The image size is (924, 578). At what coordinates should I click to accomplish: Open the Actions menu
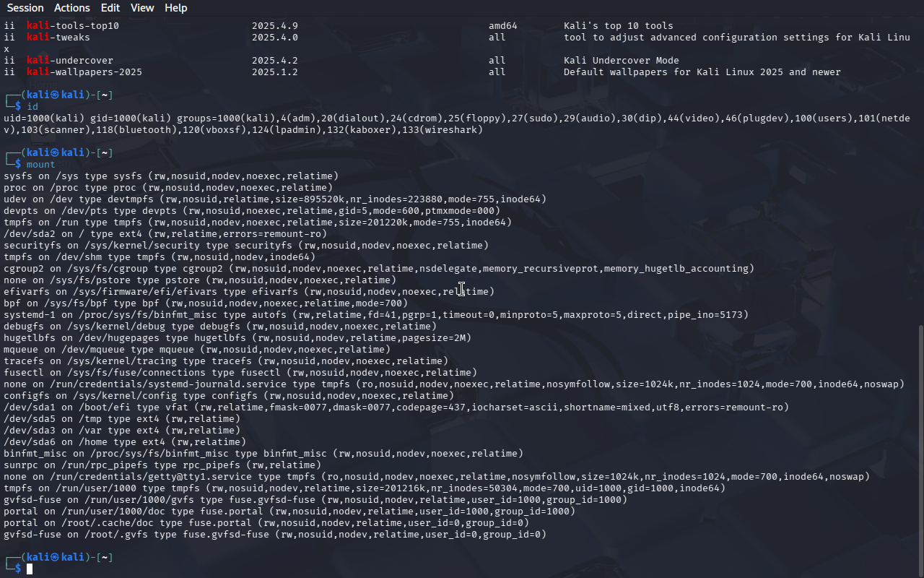pyautogui.click(x=72, y=8)
